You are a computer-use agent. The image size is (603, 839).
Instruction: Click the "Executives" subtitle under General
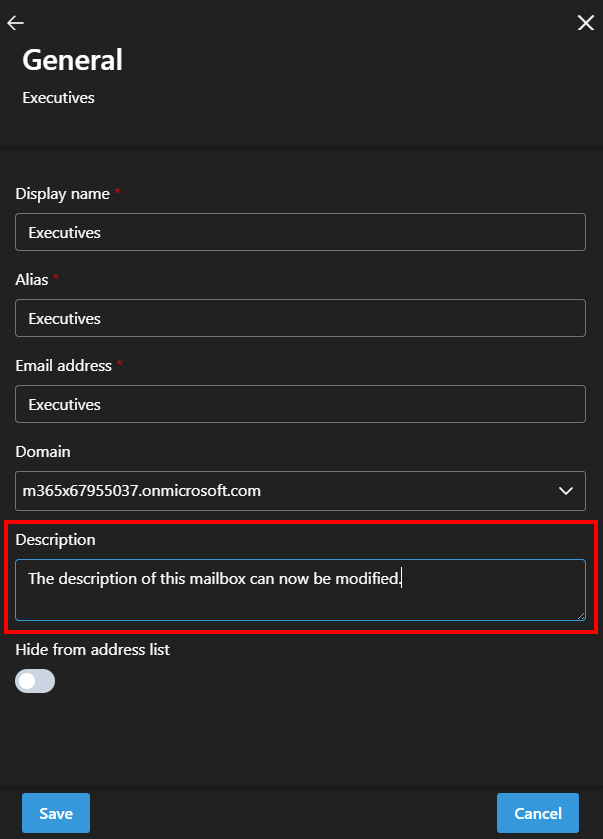[x=58, y=98]
